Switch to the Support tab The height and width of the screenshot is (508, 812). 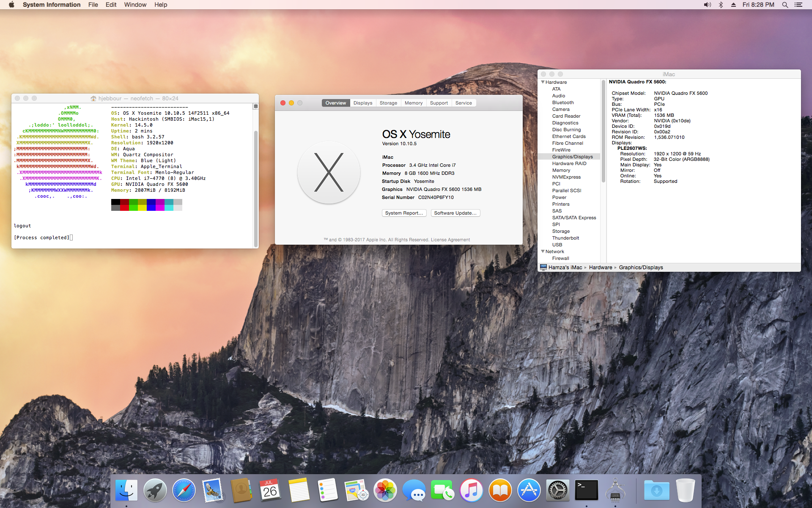point(439,103)
